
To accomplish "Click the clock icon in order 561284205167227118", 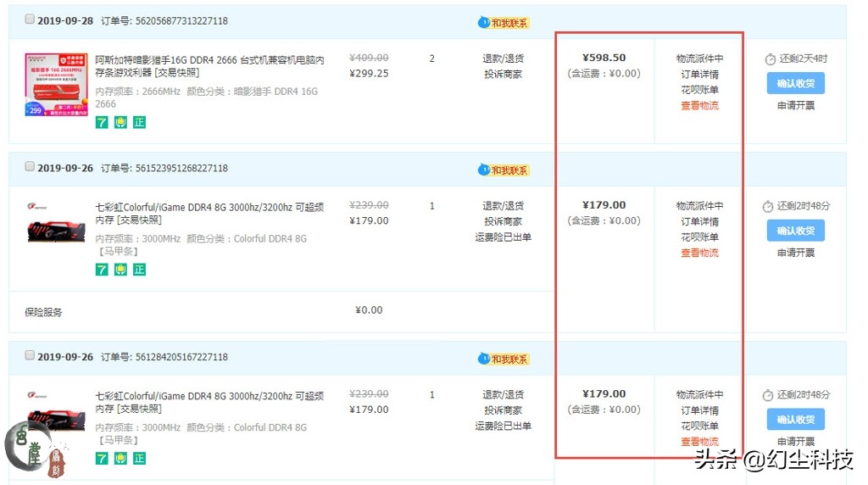I will pos(767,395).
